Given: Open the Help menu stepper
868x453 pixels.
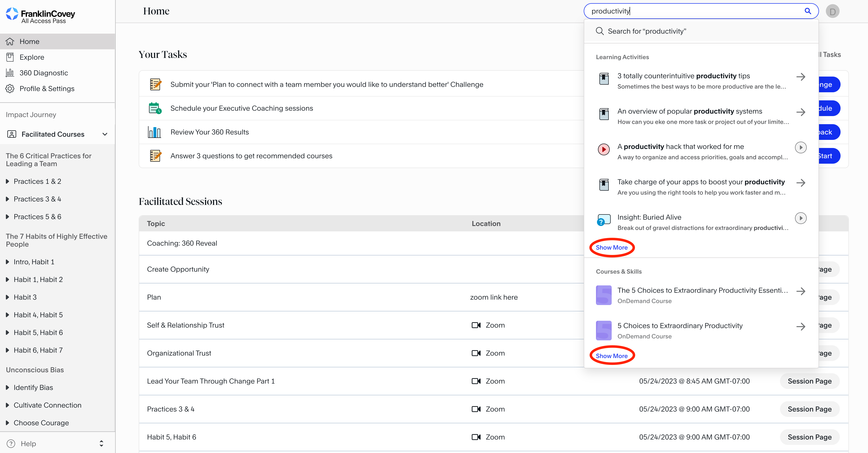Looking at the screenshot, I should (101, 444).
